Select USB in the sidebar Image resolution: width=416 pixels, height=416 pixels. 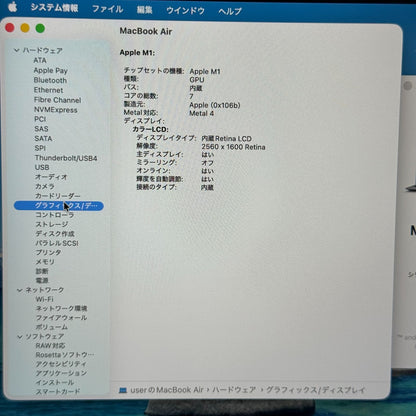pos(42,167)
